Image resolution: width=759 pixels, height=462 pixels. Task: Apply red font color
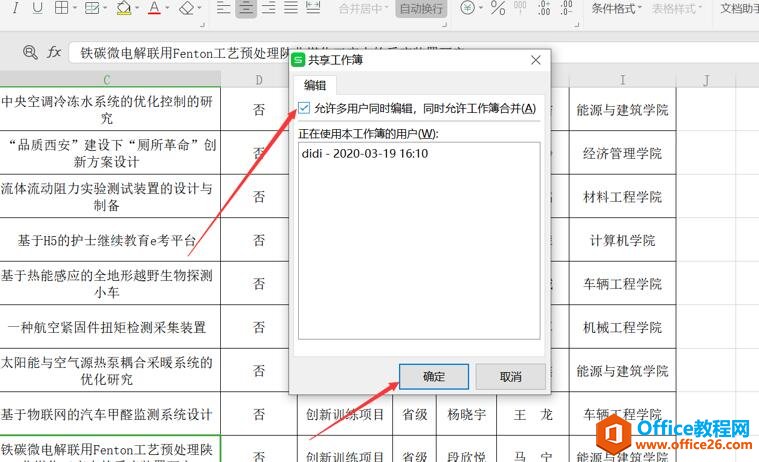[154, 8]
